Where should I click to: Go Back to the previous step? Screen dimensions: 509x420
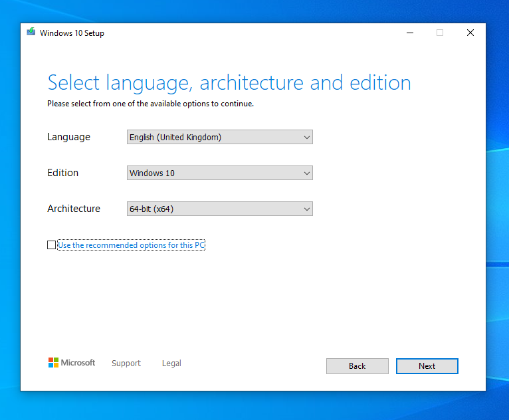pyautogui.click(x=357, y=366)
